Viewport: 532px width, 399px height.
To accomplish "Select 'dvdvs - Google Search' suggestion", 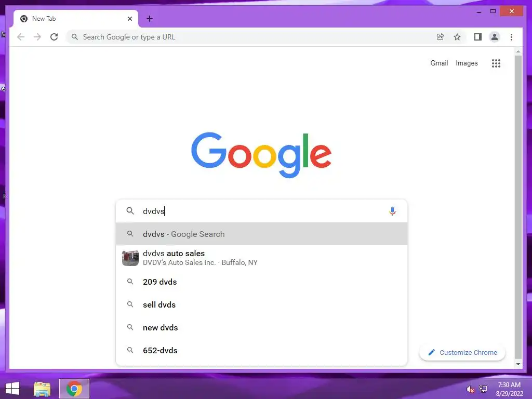I will click(261, 234).
